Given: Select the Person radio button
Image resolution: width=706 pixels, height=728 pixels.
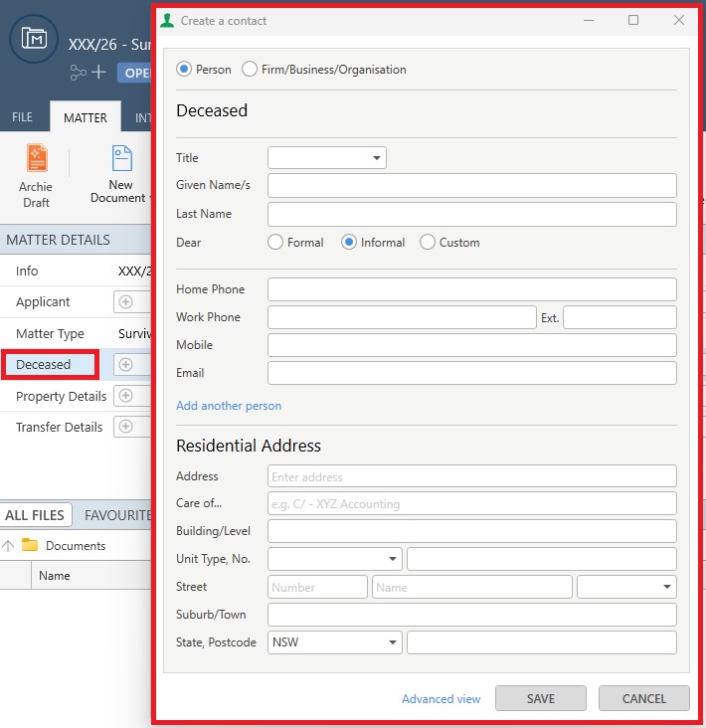Looking at the screenshot, I should click(x=184, y=70).
